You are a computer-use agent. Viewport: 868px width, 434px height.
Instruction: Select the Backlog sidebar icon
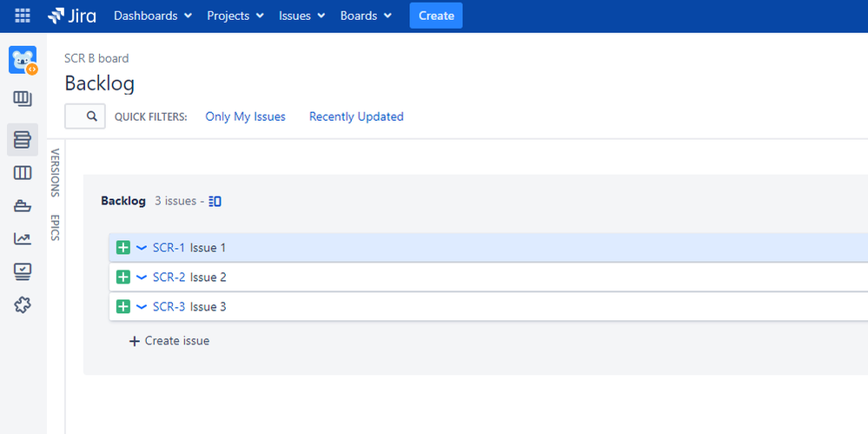pyautogui.click(x=23, y=140)
